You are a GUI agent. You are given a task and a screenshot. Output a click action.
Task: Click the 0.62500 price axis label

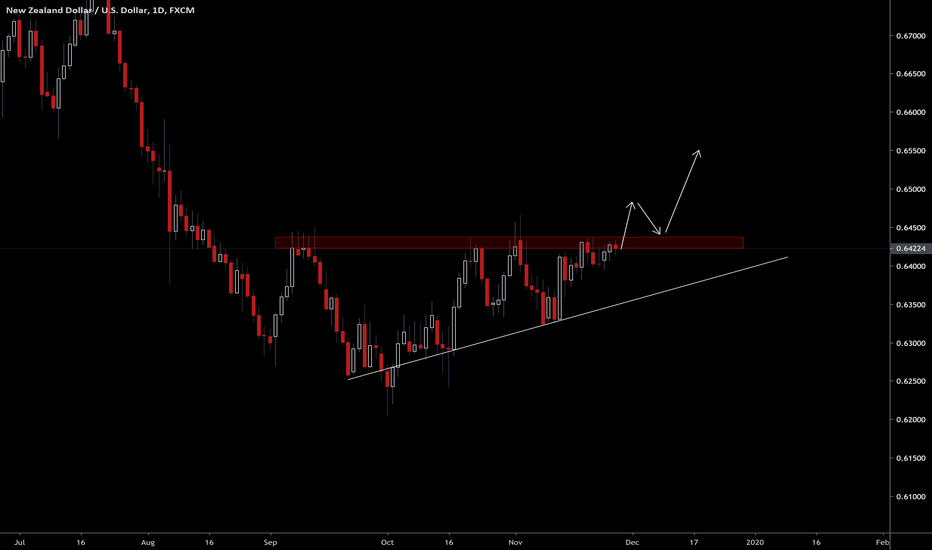point(909,382)
